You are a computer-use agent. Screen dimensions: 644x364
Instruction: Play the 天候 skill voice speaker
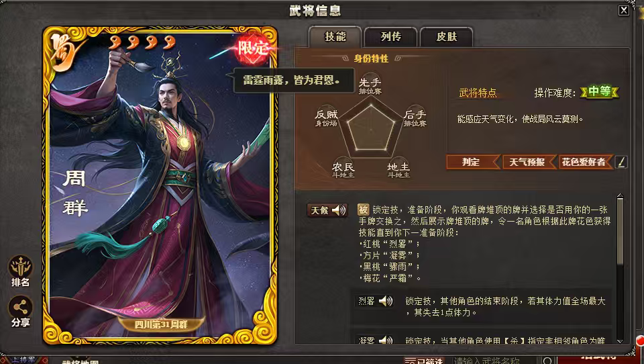coord(339,210)
